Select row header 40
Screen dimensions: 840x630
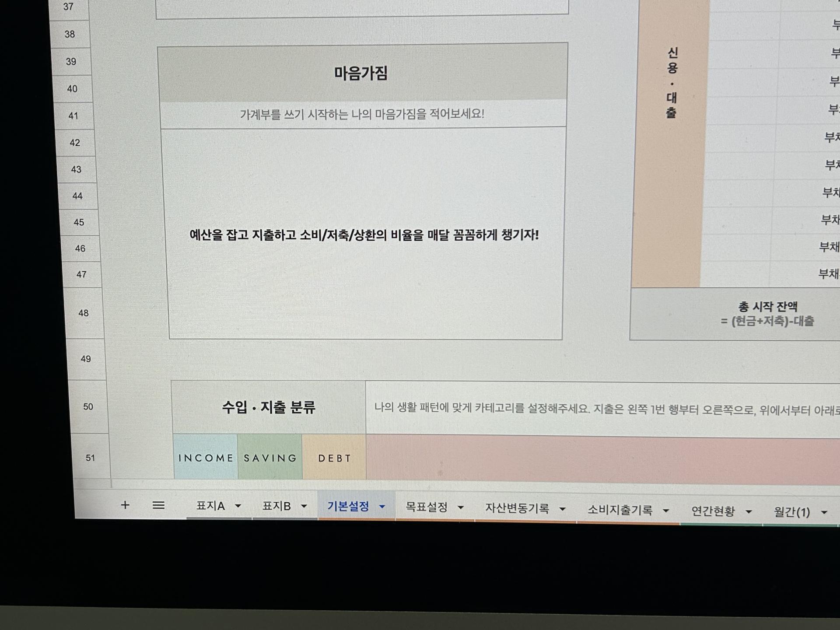(x=73, y=89)
